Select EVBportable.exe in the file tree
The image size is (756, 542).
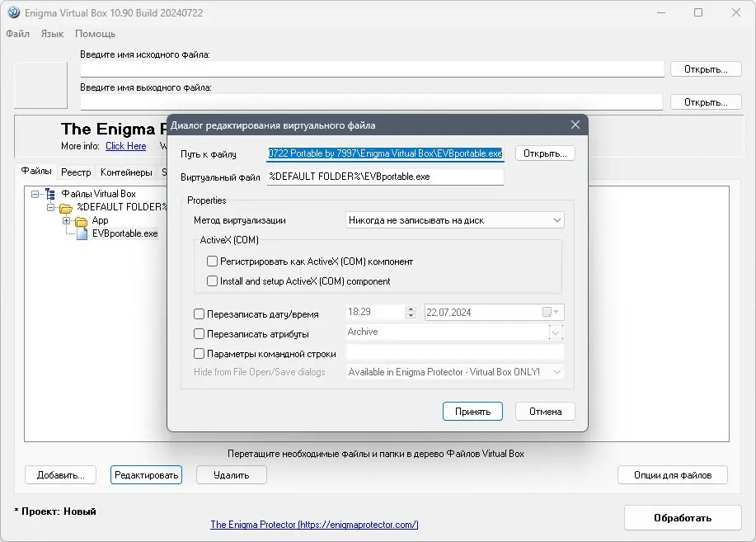pos(124,233)
